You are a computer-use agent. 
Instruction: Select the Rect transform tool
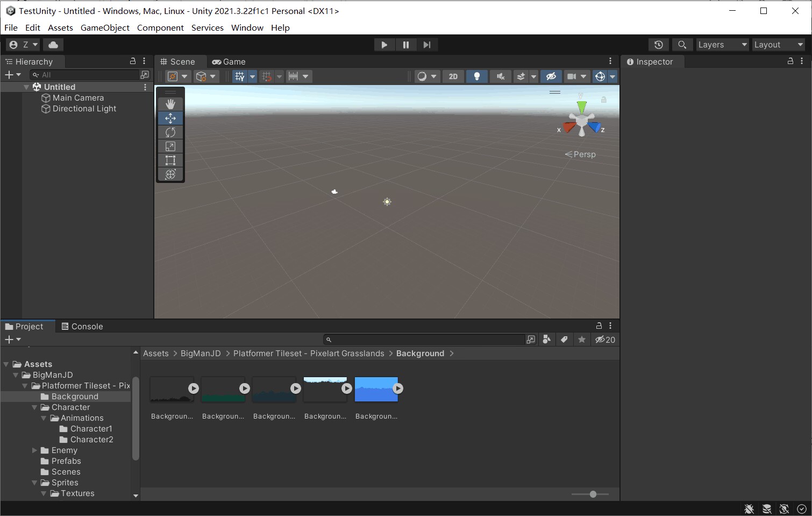[170, 160]
